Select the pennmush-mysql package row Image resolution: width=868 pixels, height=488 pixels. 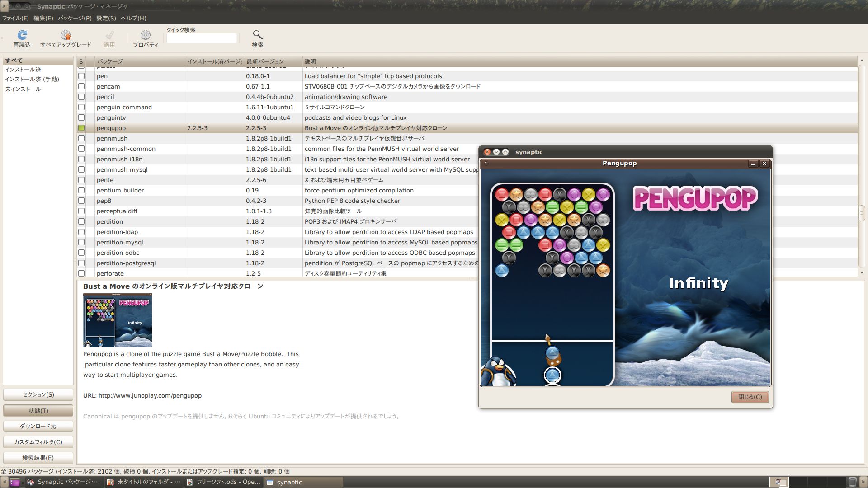(x=278, y=169)
